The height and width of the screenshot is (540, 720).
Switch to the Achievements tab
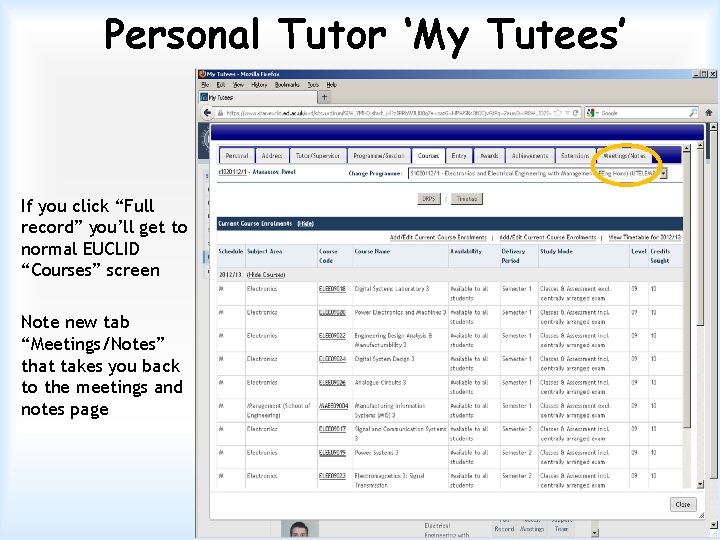point(530,156)
